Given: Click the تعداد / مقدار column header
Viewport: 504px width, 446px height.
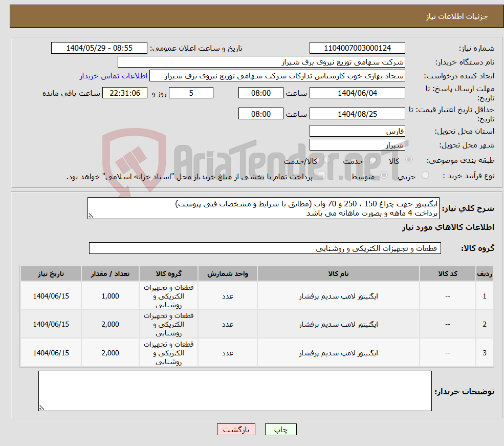Looking at the screenshot, I should click(110, 273).
